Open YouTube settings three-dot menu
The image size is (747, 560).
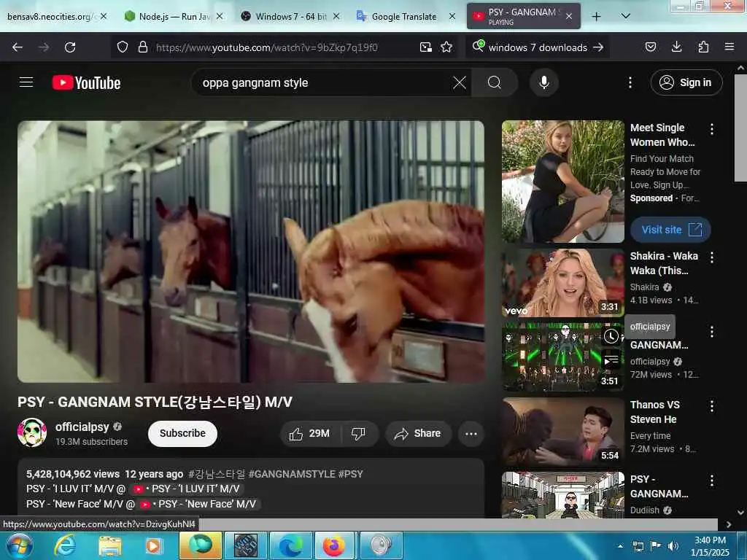[630, 82]
